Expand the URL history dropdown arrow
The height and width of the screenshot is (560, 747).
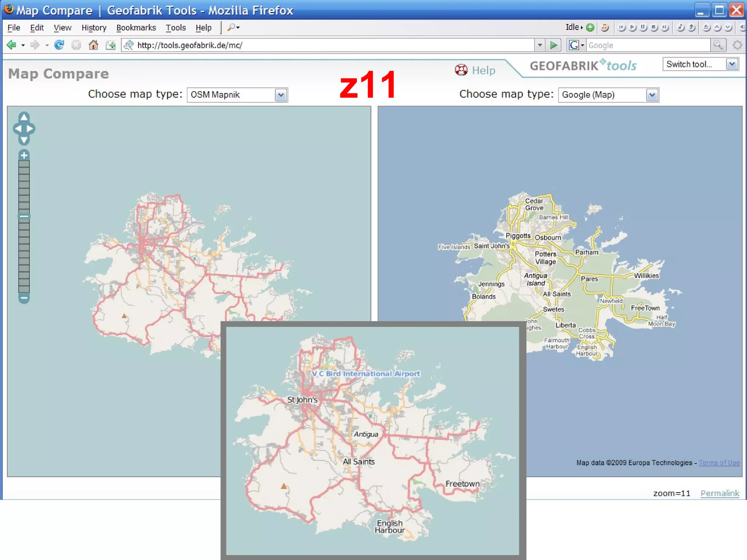pyautogui.click(x=540, y=45)
